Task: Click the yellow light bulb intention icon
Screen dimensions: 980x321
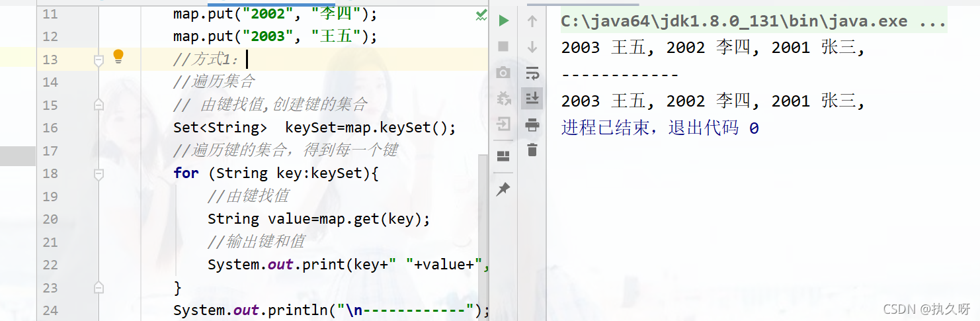Action: (118, 56)
